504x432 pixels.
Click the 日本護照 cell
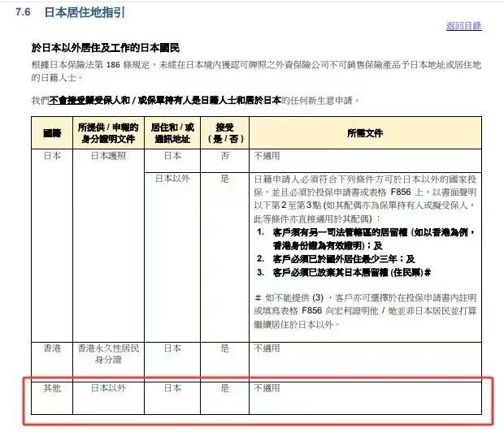[x=108, y=156]
